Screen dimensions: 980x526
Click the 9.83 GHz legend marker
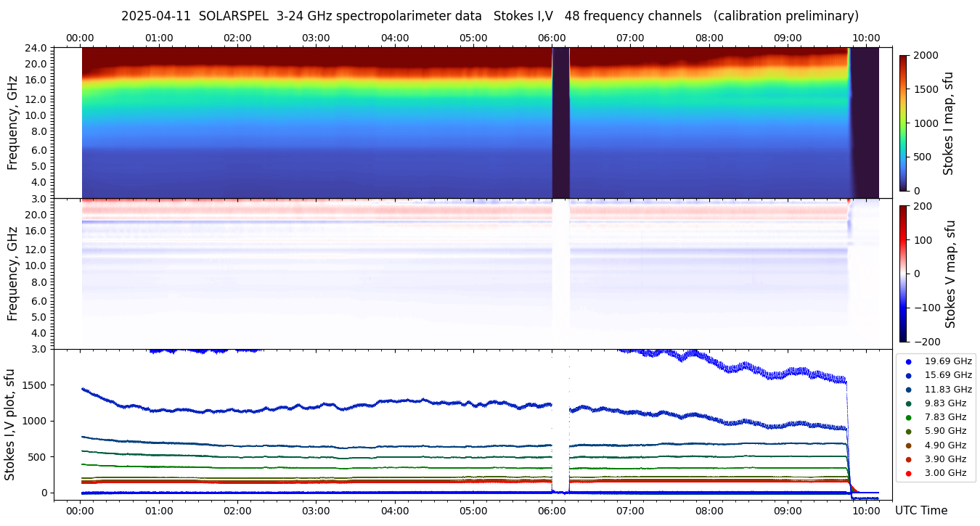(x=908, y=403)
